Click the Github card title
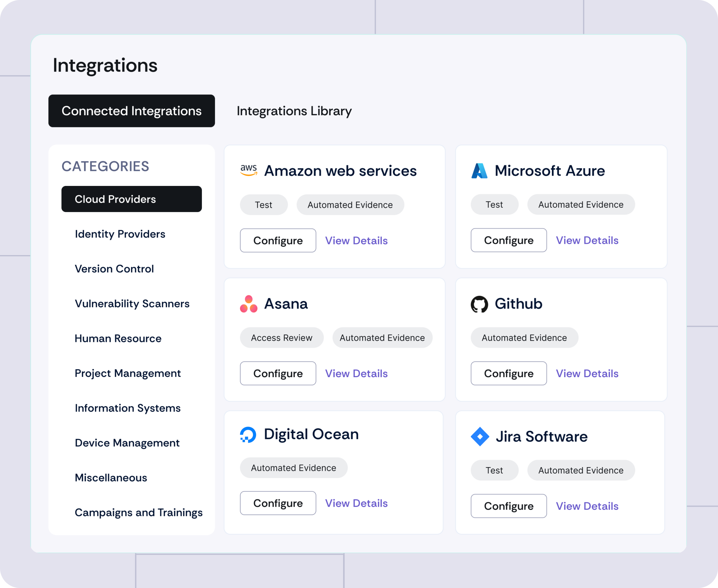 click(519, 304)
